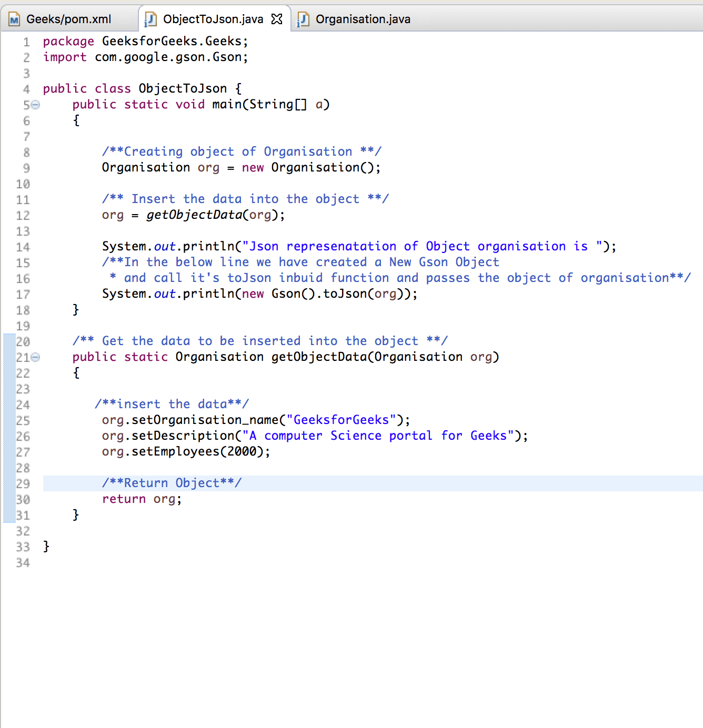This screenshot has width=703, height=728.
Task: Click line number 14 in the ruler
Action: coord(23,246)
